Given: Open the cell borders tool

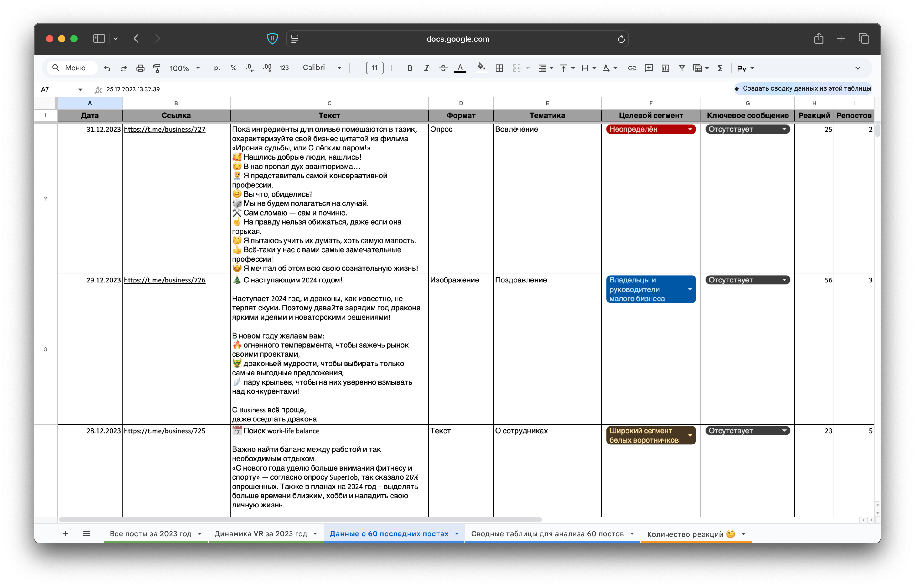Looking at the screenshot, I should coord(499,68).
